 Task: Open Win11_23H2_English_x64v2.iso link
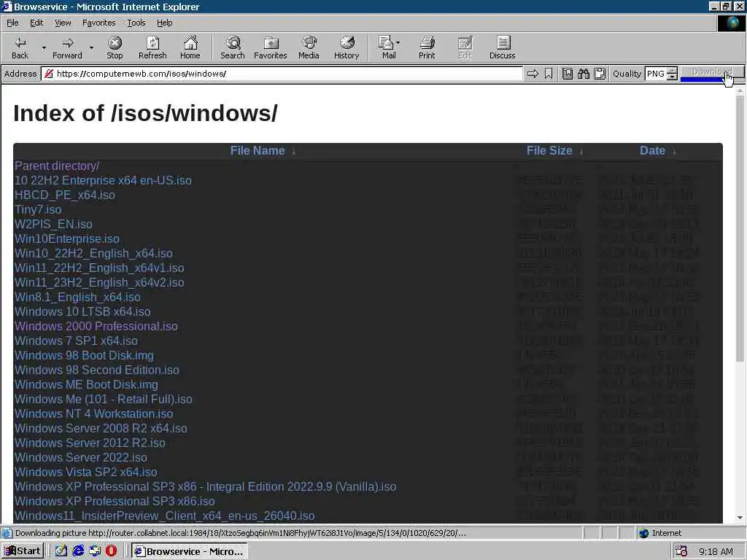tap(99, 282)
